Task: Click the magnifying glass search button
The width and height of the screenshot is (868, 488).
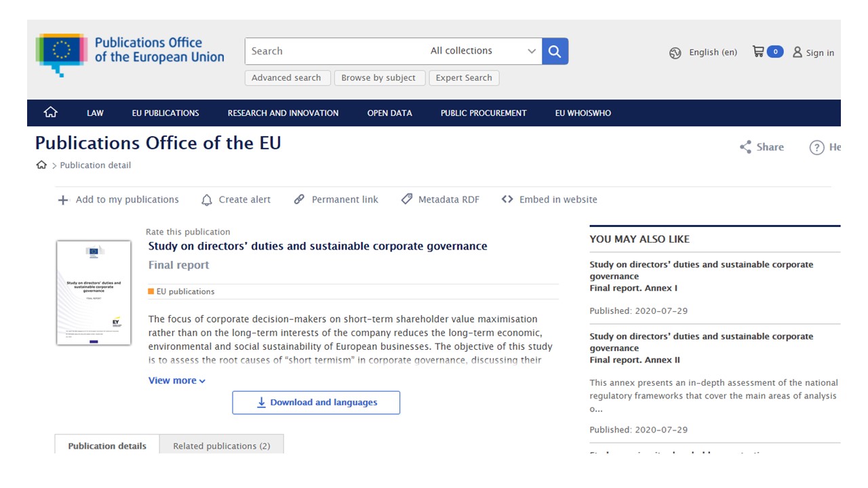Action: click(555, 52)
